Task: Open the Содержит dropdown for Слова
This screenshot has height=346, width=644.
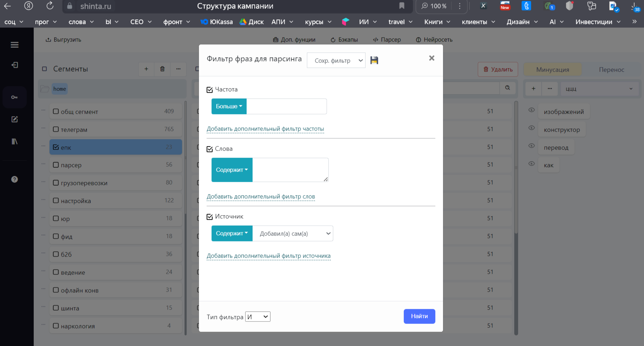Action: point(232,170)
